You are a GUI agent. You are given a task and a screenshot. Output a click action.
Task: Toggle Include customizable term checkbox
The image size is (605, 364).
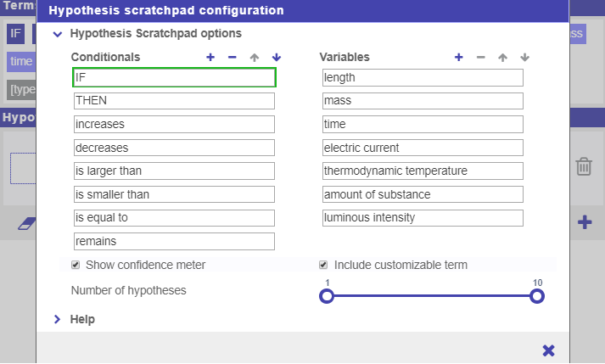(323, 265)
